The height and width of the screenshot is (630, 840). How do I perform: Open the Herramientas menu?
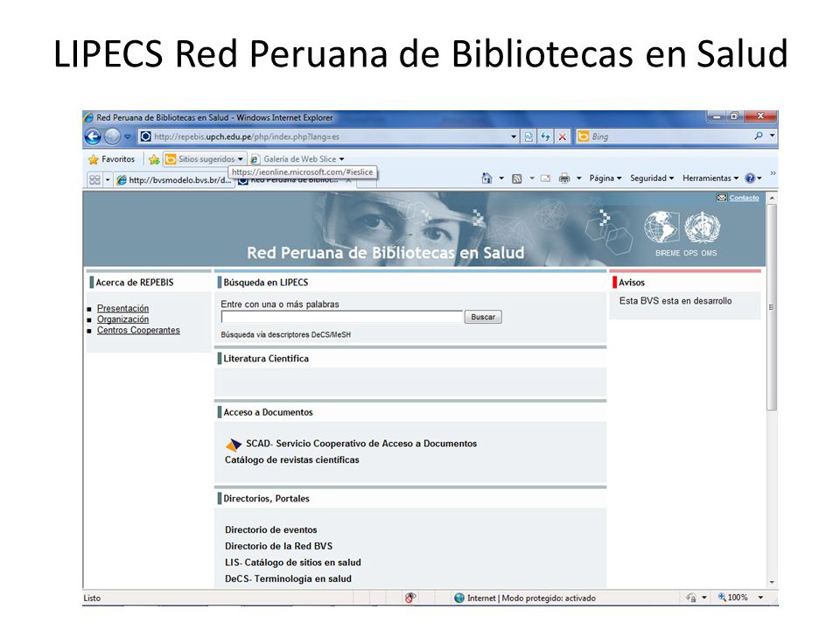click(710, 178)
